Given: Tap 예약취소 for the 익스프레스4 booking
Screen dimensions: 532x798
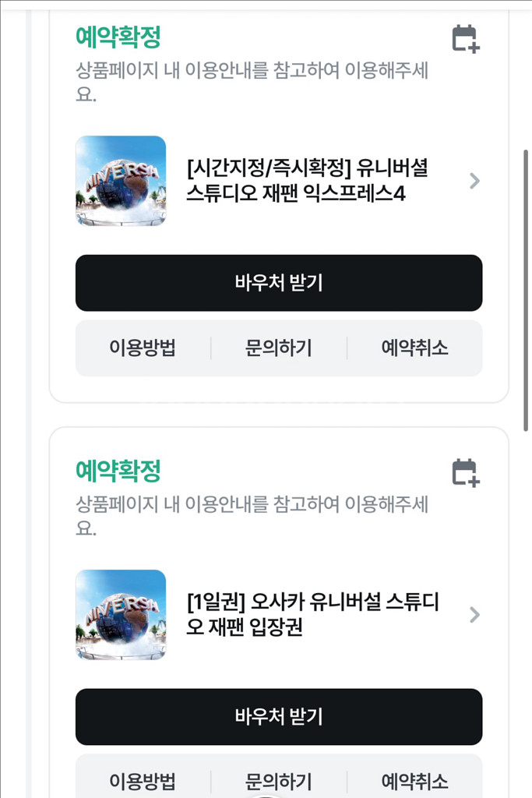Looking at the screenshot, I should coord(414,348).
